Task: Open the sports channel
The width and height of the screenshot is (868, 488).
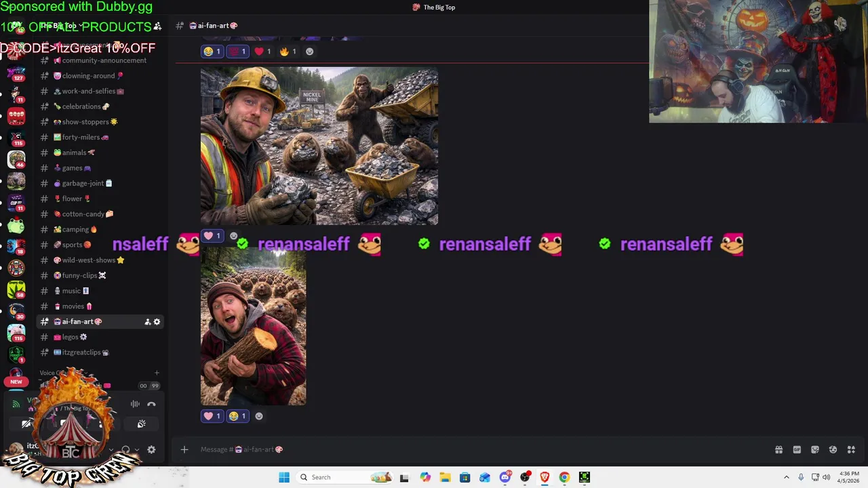Action: pos(100,245)
